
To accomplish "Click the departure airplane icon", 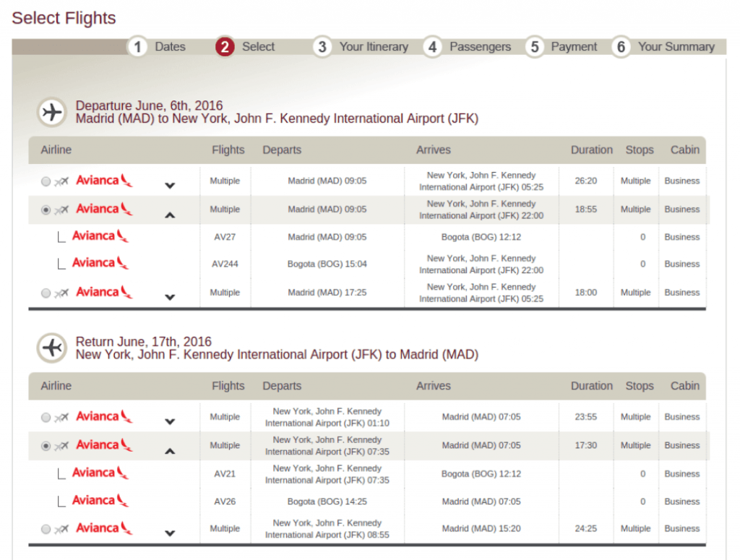I will 52,112.
